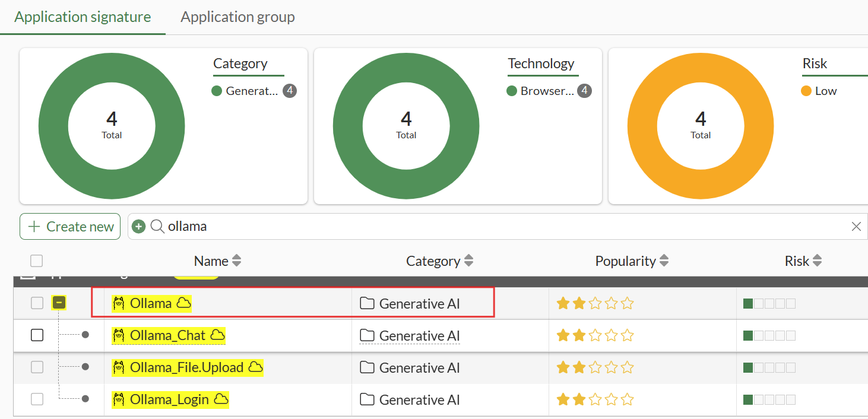
Task: Click popularity stars in Ollama_Login row
Action: pos(595,399)
